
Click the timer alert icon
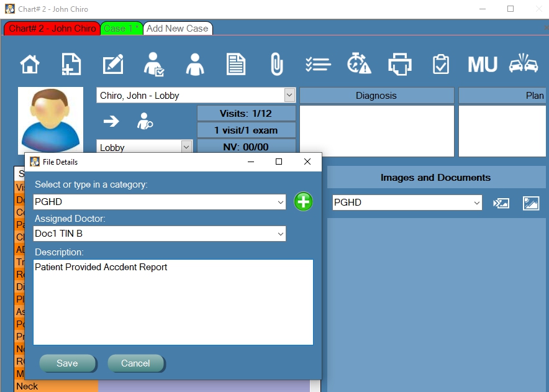[359, 63]
